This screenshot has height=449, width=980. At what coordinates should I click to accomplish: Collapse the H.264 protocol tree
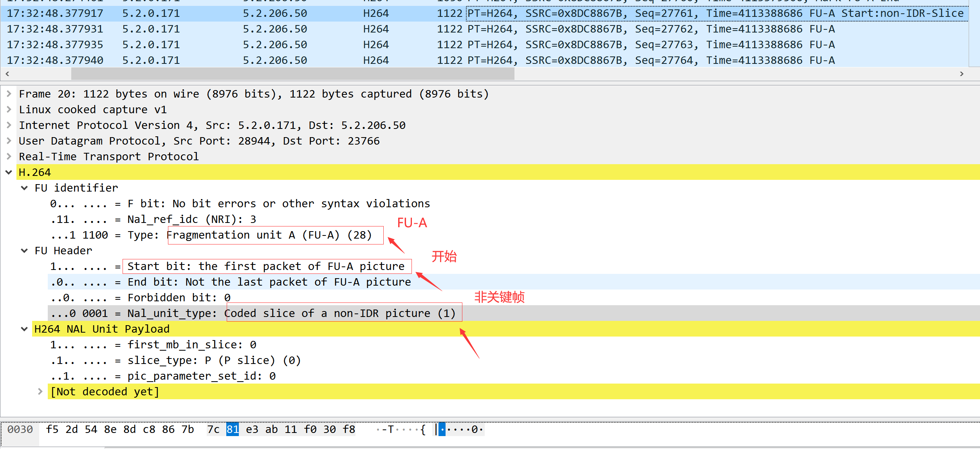point(9,172)
